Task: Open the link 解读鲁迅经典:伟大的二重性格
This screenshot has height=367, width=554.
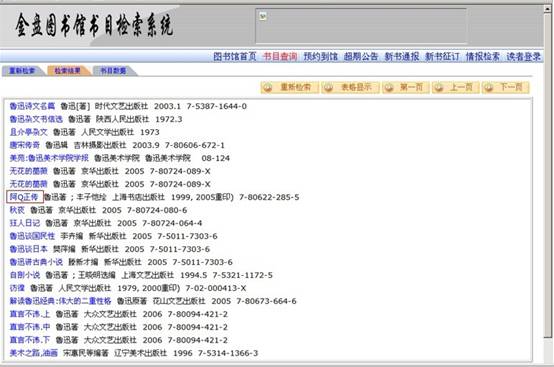Action: pyautogui.click(x=60, y=301)
